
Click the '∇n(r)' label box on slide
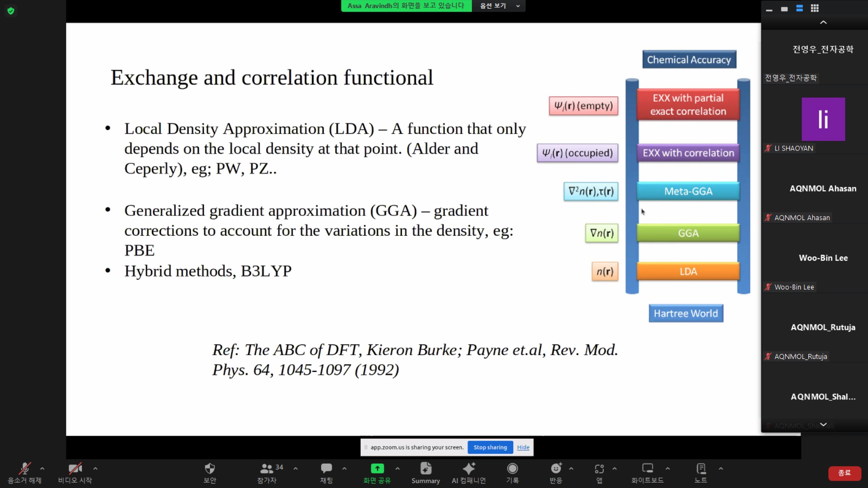coord(602,233)
